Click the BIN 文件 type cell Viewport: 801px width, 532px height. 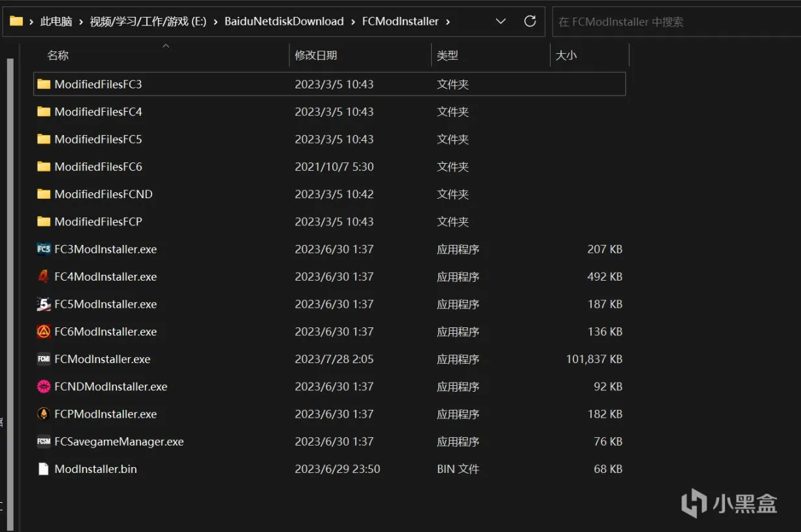click(x=458, y=468)
